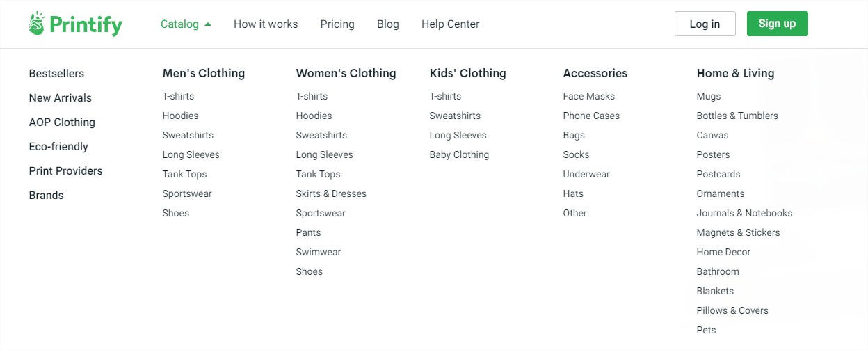Open the Blog link in navigation
The height and width of the screenshot is (350, 868).
388,24
